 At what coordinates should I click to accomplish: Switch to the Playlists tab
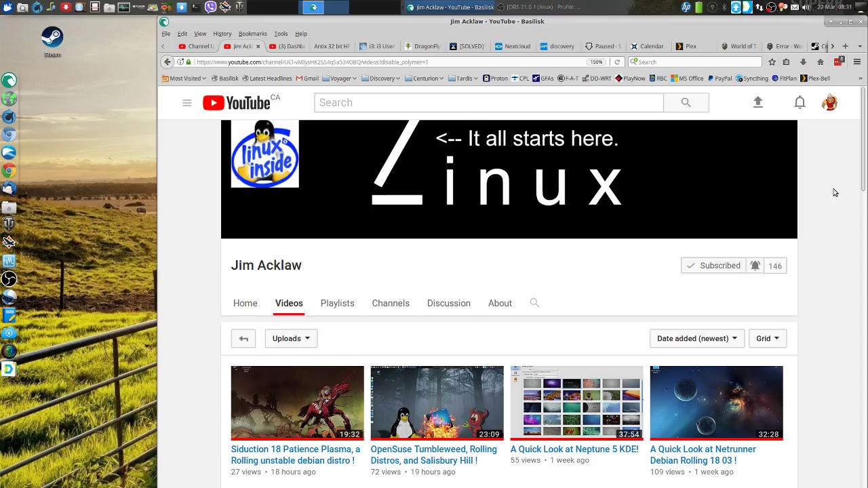coord(337,303)
